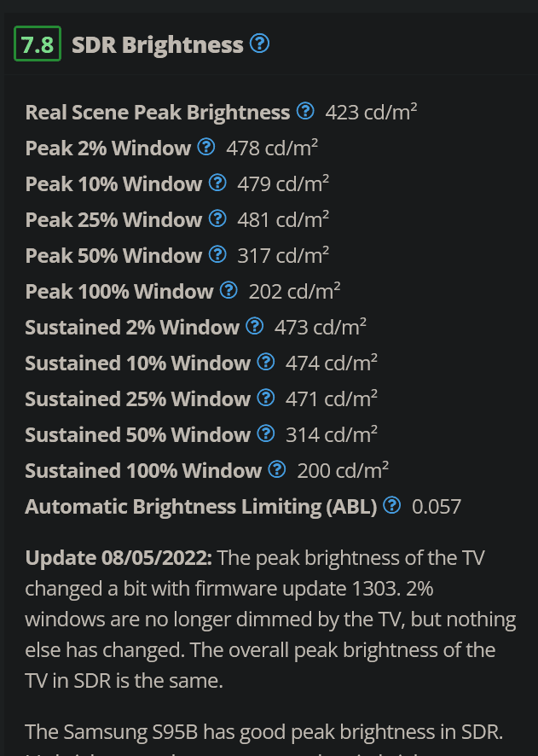Click the 0.057 ABL value
Screen dimensions: 538x756
pyautogui.click(x=437, y=507)
